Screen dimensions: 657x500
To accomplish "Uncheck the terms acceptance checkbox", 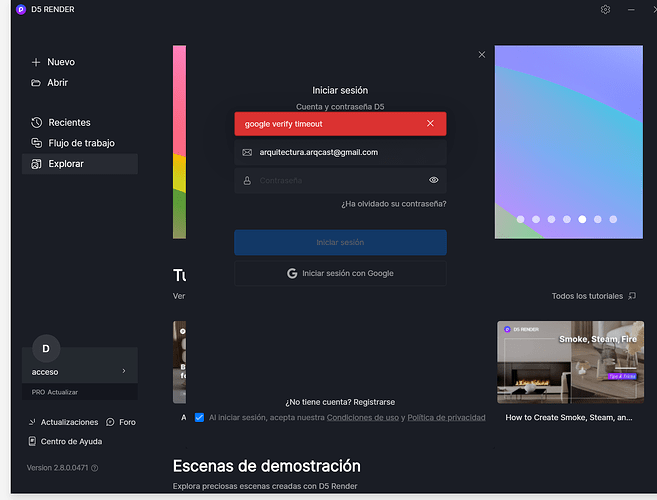I will pos(199,417).
